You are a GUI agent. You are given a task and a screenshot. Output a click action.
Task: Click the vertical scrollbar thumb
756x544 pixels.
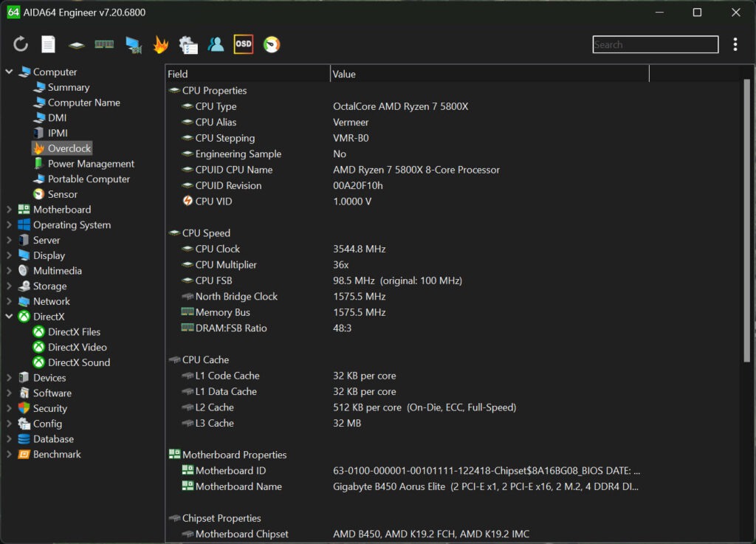coord(747,220)
